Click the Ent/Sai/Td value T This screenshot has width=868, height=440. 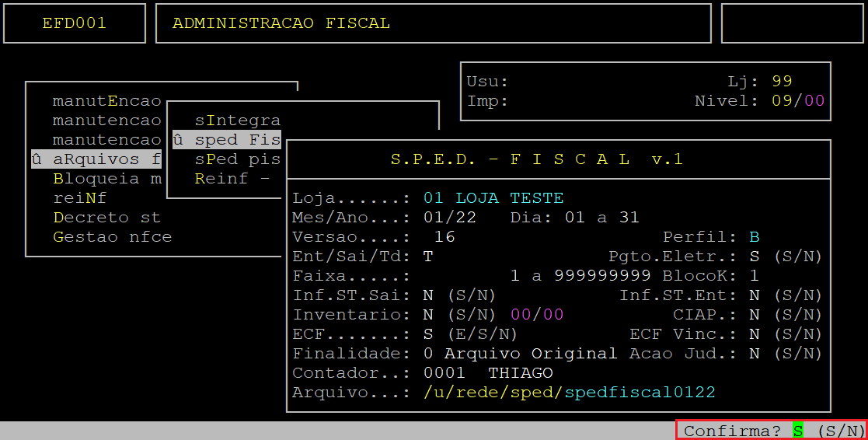click(x=428, y=257)
